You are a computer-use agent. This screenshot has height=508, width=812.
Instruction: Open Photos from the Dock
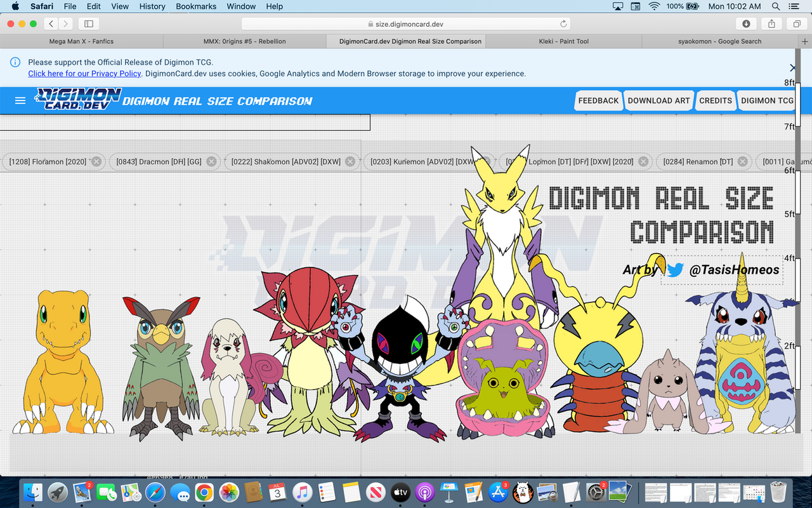228,492
